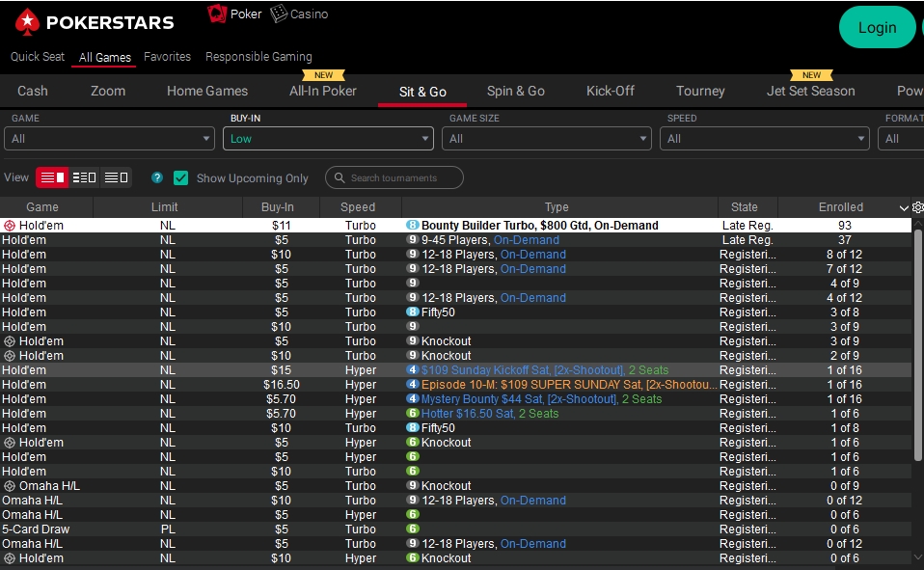924x570 pixels.
Task: Click 8-max badge on $10 Fifty50 row
Action: pos(413,427)
